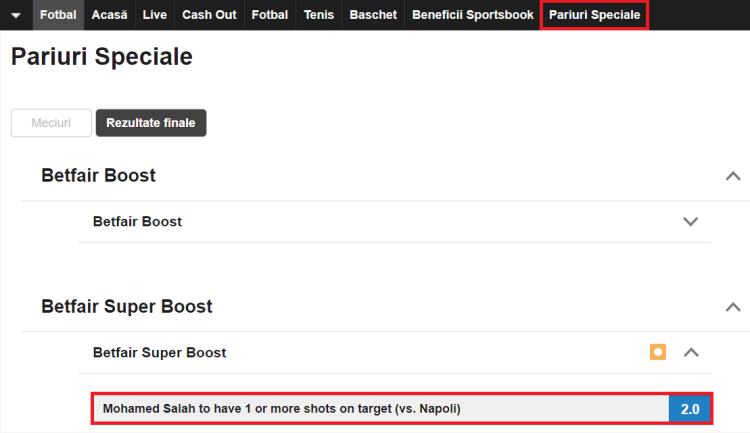The height and width of the screenshot is (433, 750).
Task: Switch to the Meciuri filter
Action: click(51, 123)
